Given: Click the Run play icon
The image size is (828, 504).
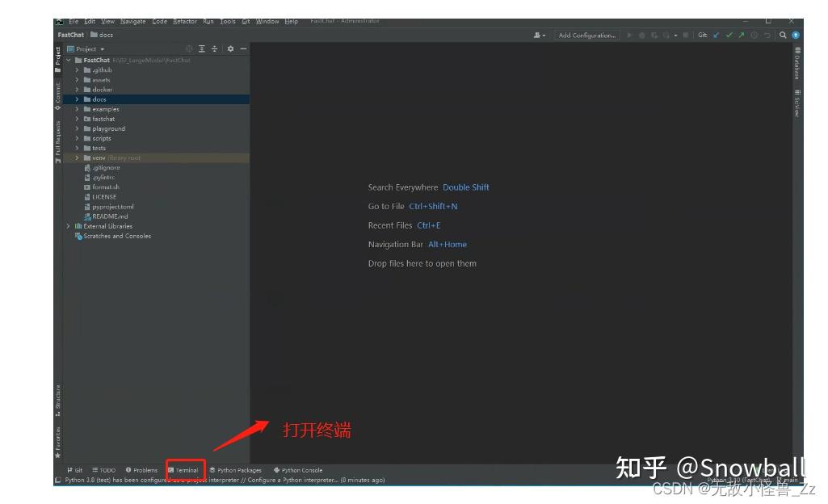Looking at the screenshot, I should [x=629, y=36].
